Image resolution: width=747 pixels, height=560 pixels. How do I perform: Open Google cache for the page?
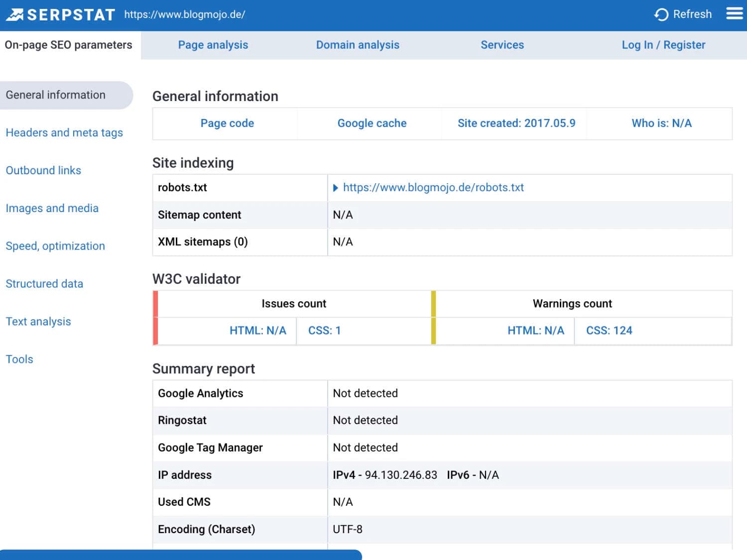point(372,123)
